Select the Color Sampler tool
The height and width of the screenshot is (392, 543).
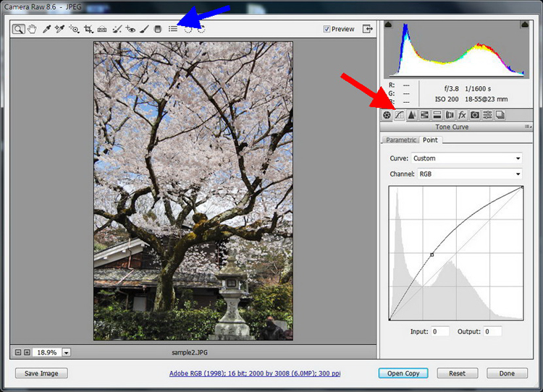pyautogui.click(x=59, y=29)
